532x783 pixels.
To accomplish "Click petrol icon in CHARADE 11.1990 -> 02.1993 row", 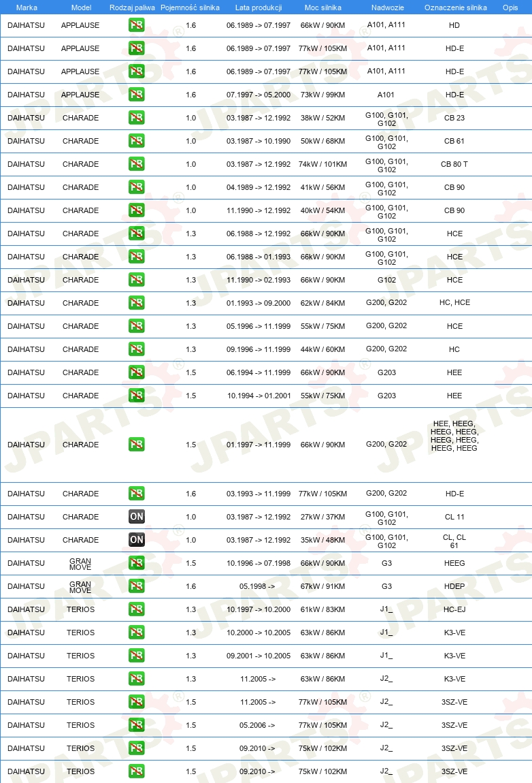I will click(x=136, y=280).
